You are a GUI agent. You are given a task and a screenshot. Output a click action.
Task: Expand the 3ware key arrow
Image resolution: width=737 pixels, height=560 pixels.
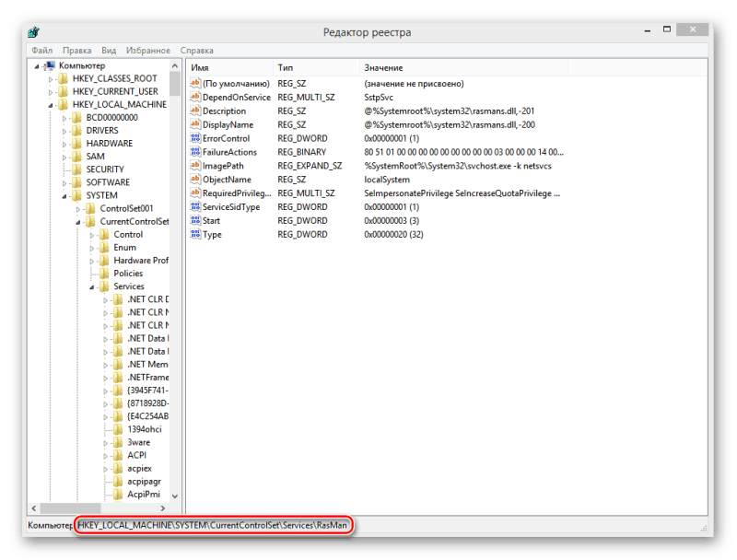pyautogui.click(x=105, y=443)
